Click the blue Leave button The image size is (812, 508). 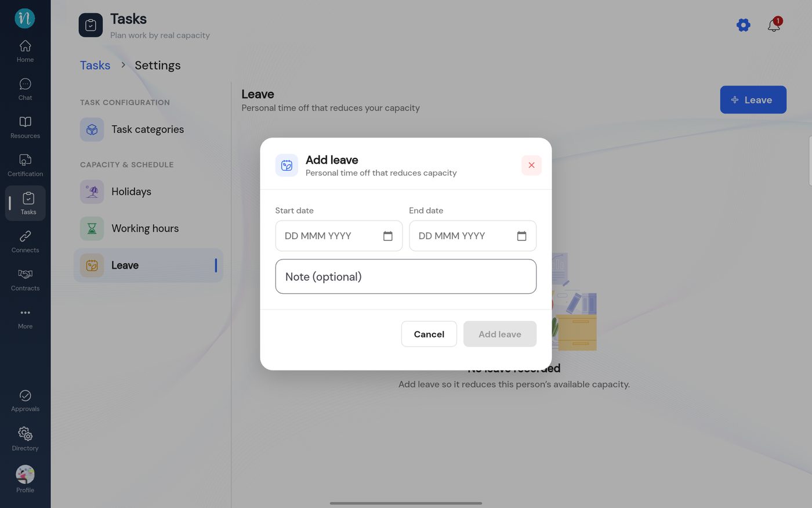click(753, 100)
